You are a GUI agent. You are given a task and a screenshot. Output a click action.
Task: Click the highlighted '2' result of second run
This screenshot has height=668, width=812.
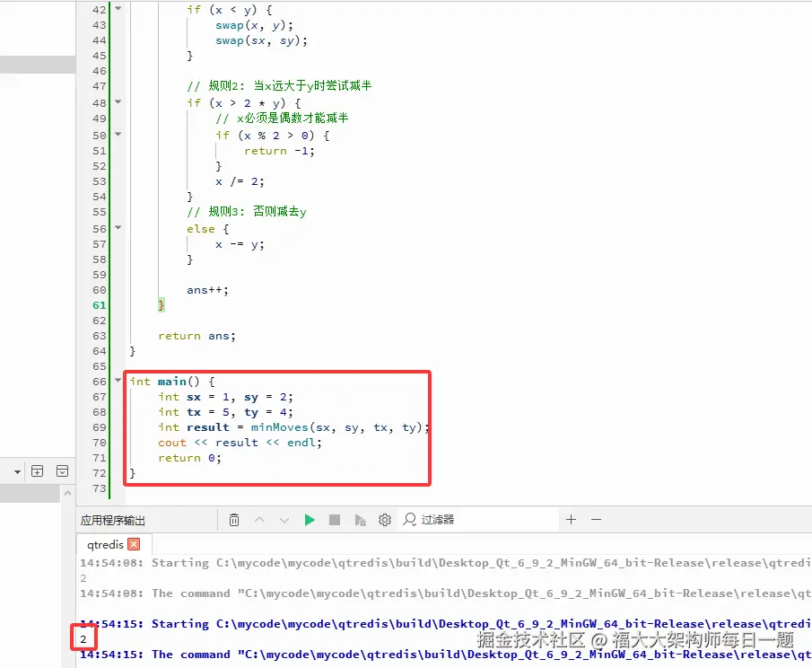(83, 639)
